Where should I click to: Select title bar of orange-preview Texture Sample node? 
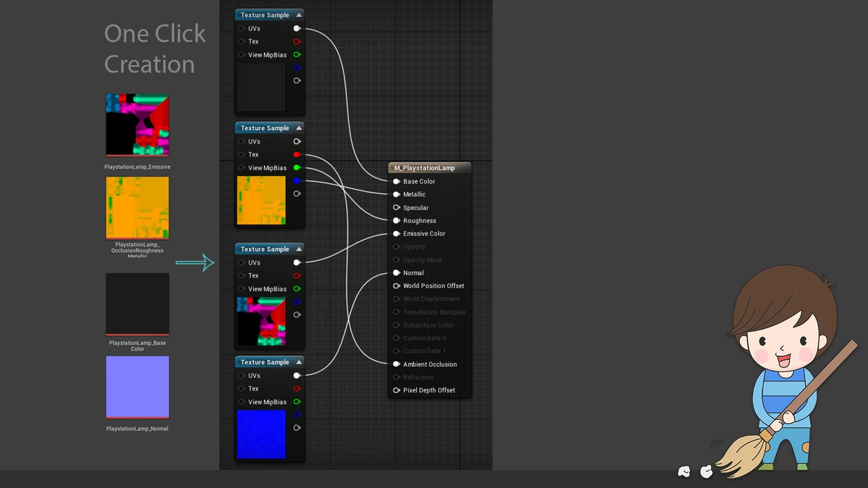[x=269, y=127]
